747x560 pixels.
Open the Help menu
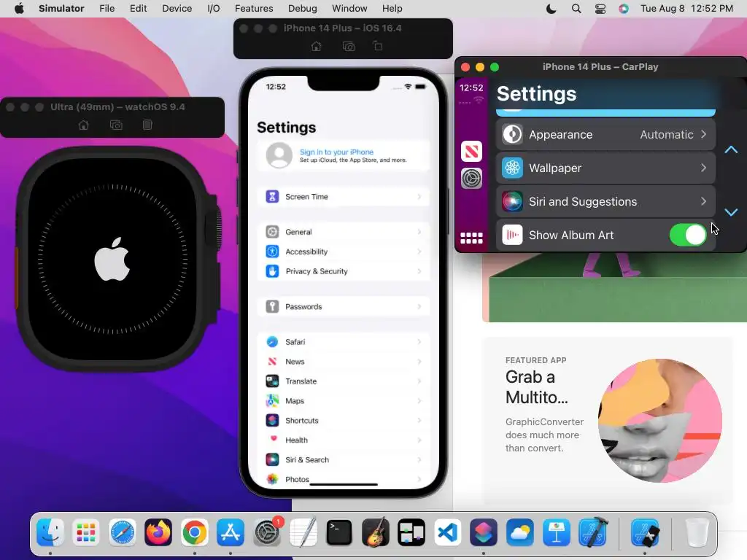click(x=392, y=9)
